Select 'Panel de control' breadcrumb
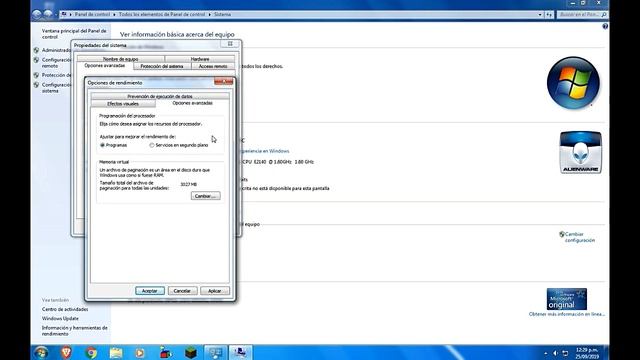 [x=92, y=14]
